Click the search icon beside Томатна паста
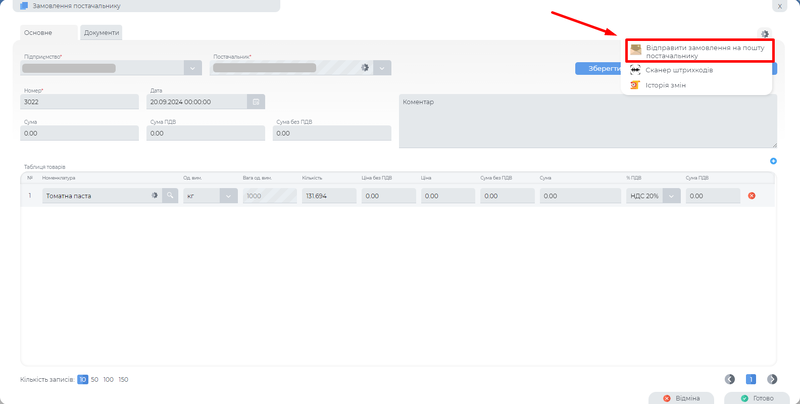The width and height of the screenshot is (800, 404). pos(171,196)
